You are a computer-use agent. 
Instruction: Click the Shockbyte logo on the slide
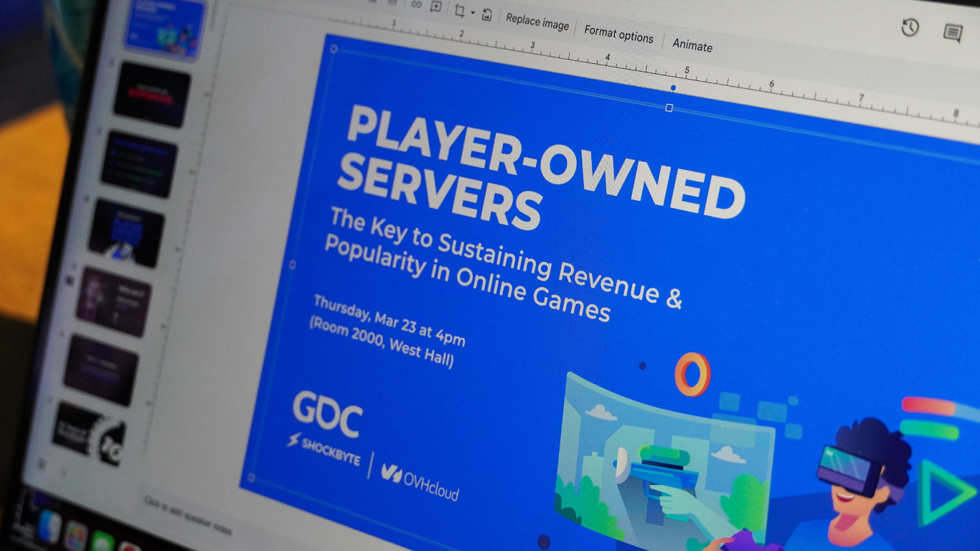click(x=324, y=450)
